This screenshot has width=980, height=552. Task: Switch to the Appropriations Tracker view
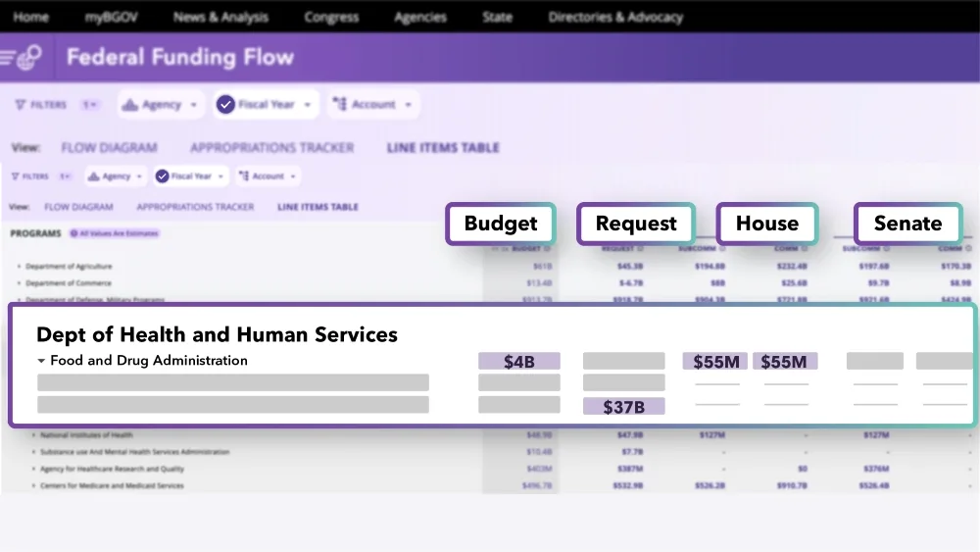point(271,147)
